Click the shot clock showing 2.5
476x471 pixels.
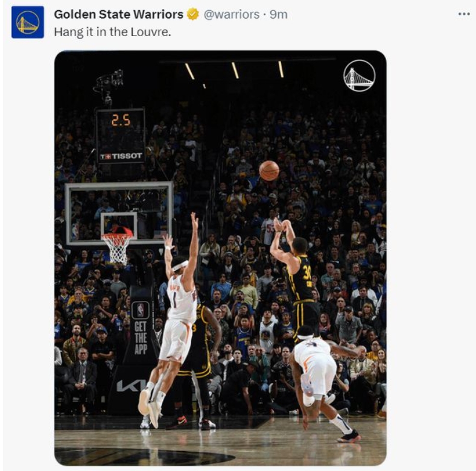tap(121, 121)
